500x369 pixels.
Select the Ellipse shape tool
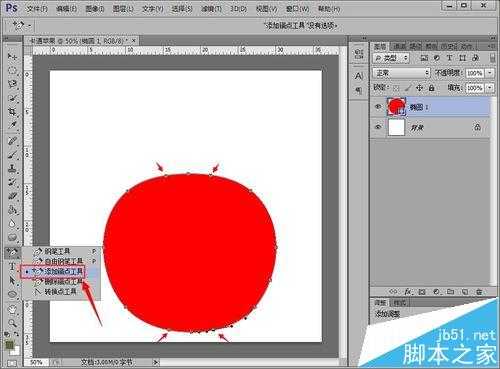(x=12, y=294)
